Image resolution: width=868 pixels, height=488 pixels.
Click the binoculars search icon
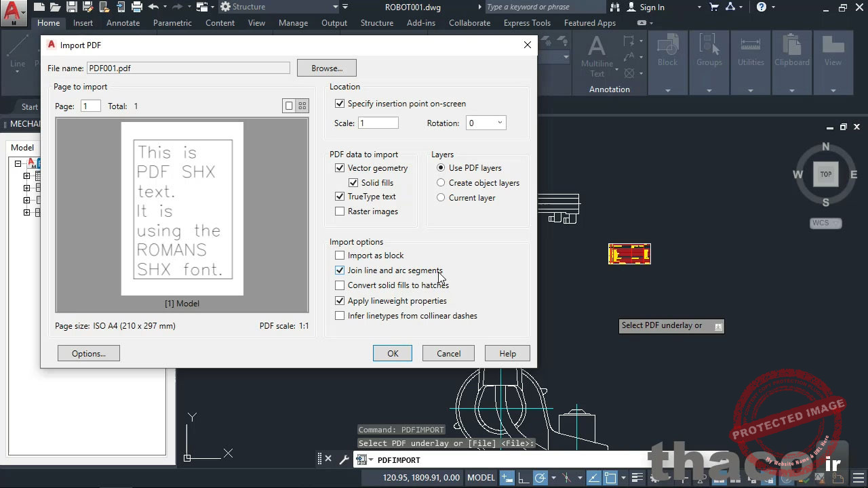tap(615, 7)
